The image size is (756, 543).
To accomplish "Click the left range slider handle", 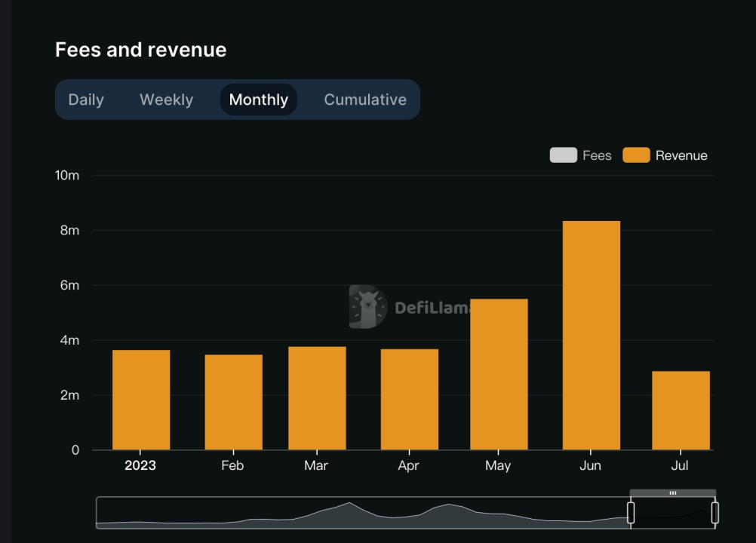I will pyautogui.click(x=631, y=513).
